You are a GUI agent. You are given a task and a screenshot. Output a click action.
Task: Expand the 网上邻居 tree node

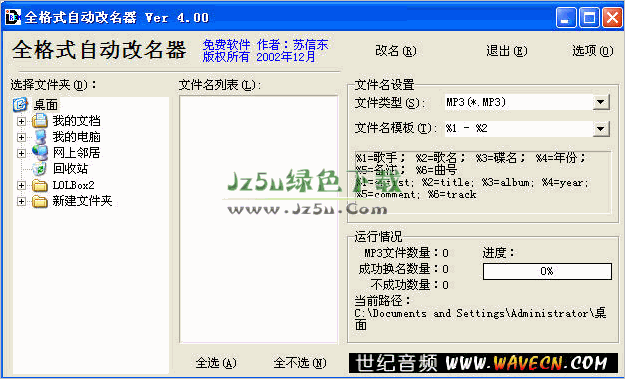point(22,153)
